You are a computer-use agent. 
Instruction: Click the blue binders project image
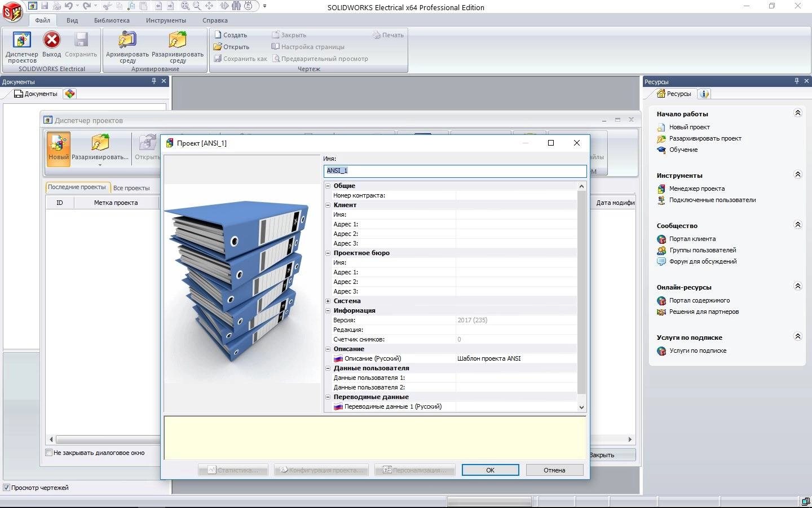point(241,282)
